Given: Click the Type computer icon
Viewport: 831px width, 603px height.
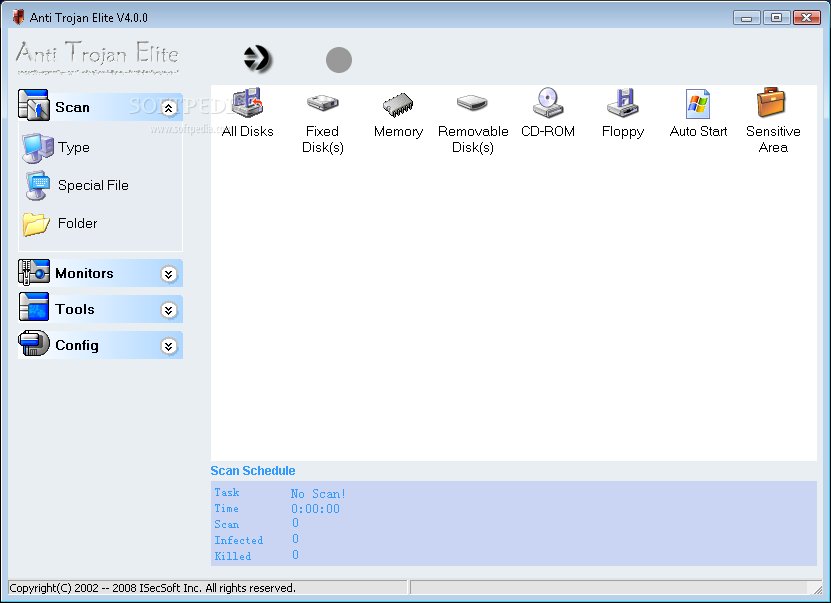Looking at the screenshot, I should pos(38,148).
